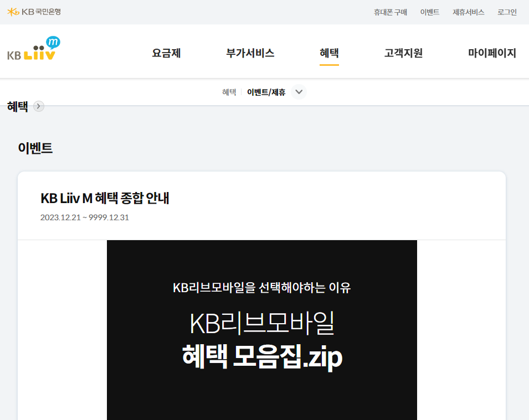
Task: Open the 이벤트/제휴 breadcrumb dropdown chevron
Action: tap(299, 92)
